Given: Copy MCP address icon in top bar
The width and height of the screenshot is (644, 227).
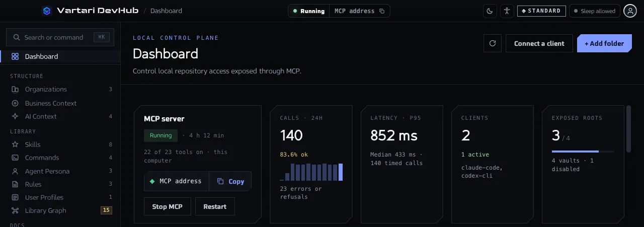Looking at the screenshot, I should pyautogui.click(x=382, y=11).
